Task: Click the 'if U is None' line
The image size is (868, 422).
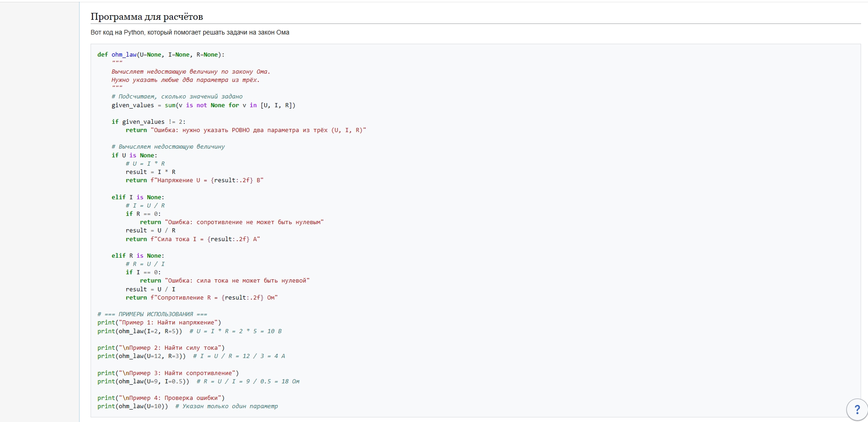Action: point(134,156)
